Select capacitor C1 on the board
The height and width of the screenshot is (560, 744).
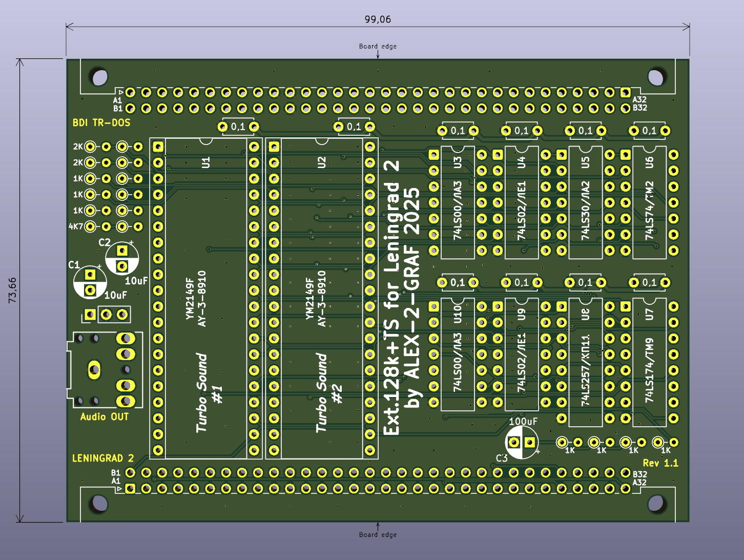[x=90, y=282]
